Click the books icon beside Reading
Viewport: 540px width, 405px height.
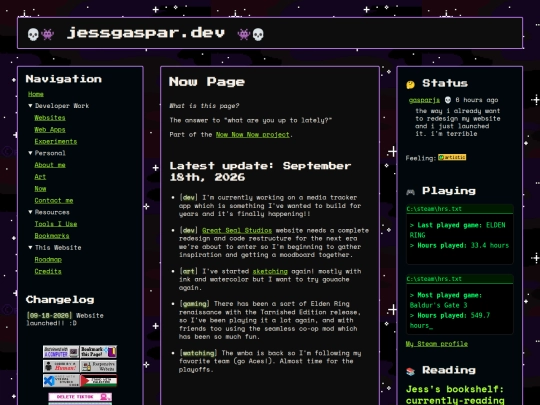(x=410, y=371)
